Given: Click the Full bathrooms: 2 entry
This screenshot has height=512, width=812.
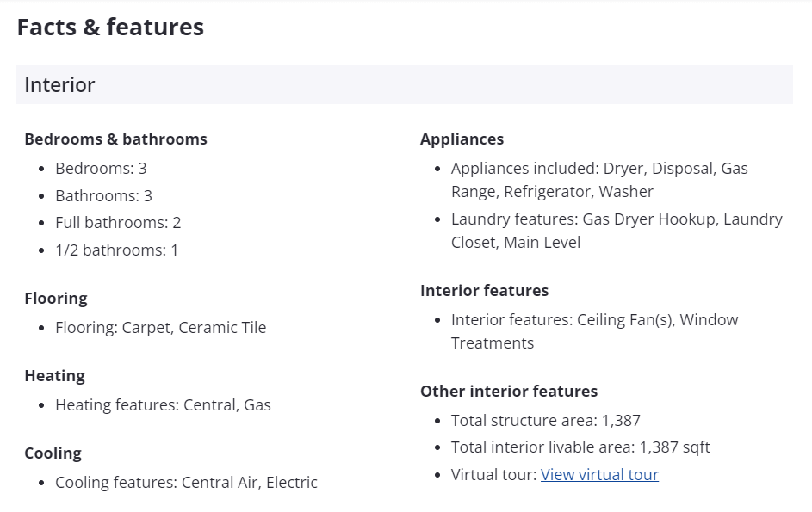Looking at the screenshot, I should (118, 222).
